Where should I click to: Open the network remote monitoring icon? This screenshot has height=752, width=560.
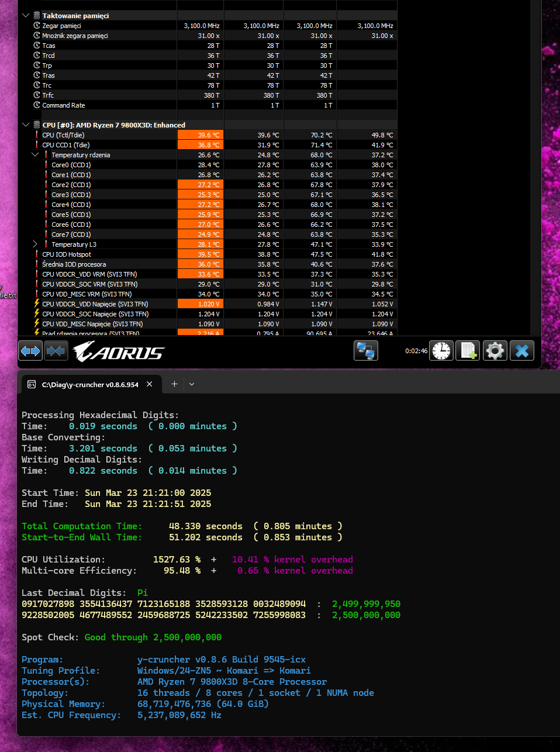coord(366,351)
